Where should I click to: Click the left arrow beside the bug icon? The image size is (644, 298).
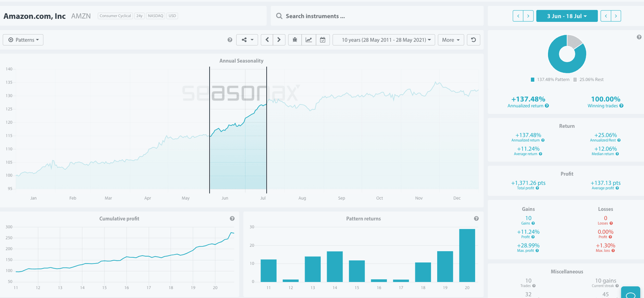coord(267,40)
